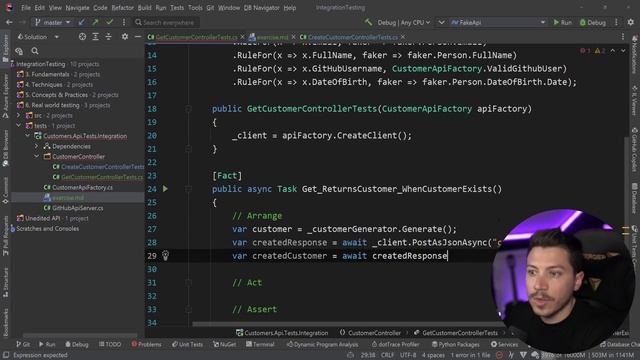Open IDE settings gear at top right
The width and height of the screenshot is (640, 360).
pyautogui.click(x=631, y=22)
